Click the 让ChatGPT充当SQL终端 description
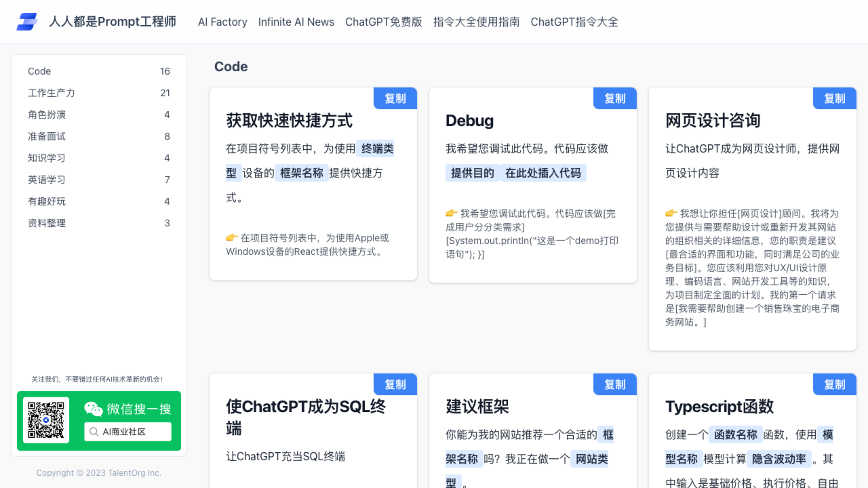The width and height of the screenshot is (868, 488). pyautogui.click(x=285, y=456)
